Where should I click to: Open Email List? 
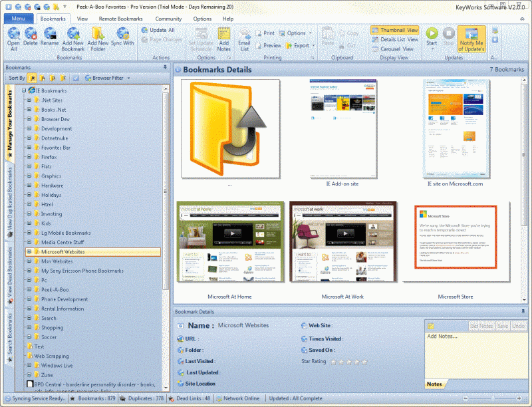(244, 39)
